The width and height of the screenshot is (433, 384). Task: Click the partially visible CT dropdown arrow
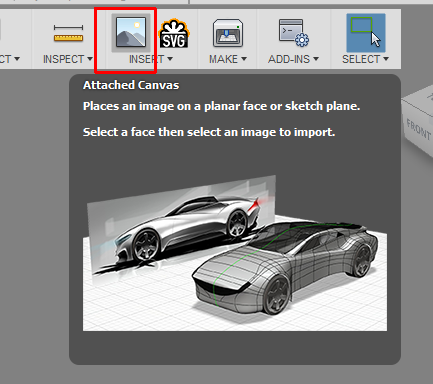click(17, 59)
